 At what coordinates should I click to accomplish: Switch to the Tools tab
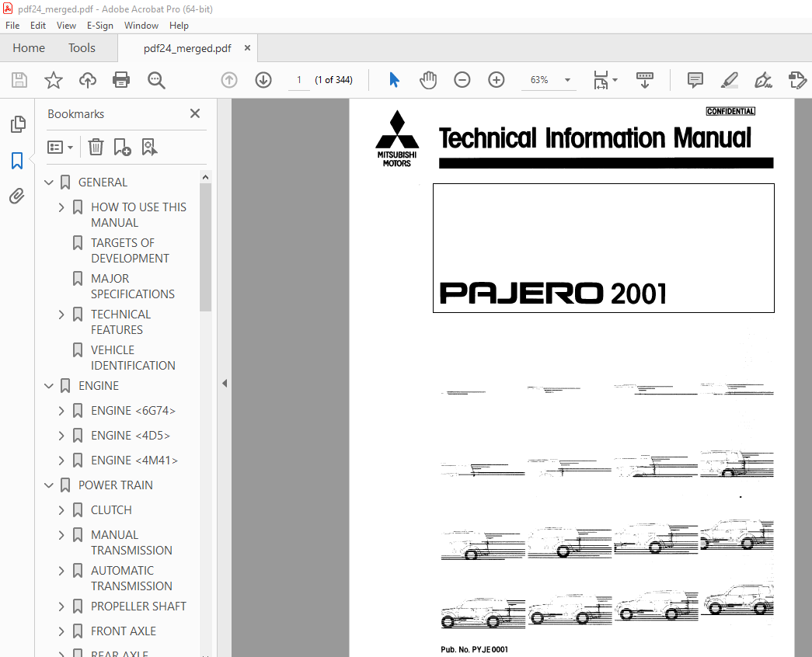point(82,48)
